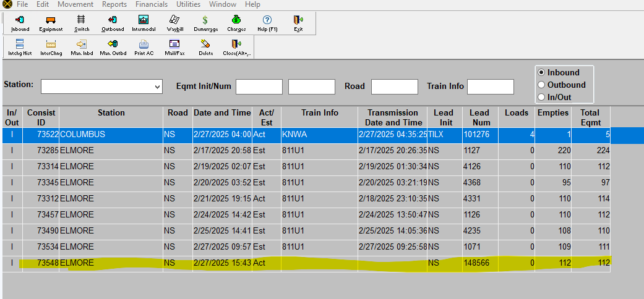Viewport: 644px width, 299px height.
Task: Open the Equipment toolbar icon
Action: tap(51, 23)
